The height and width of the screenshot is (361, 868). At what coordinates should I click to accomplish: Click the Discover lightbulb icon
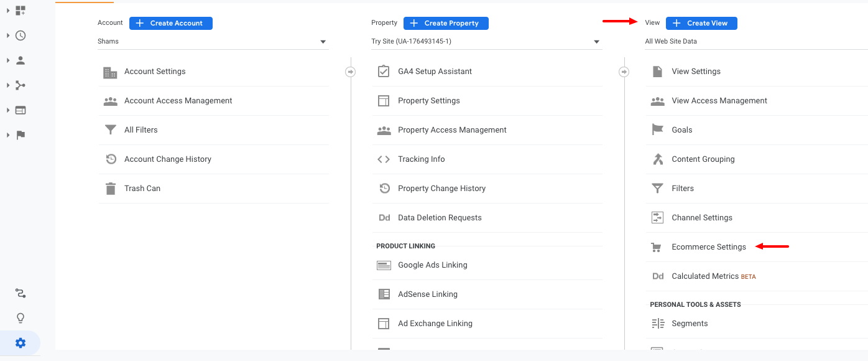pyautogui.click(x=20, y=317)
